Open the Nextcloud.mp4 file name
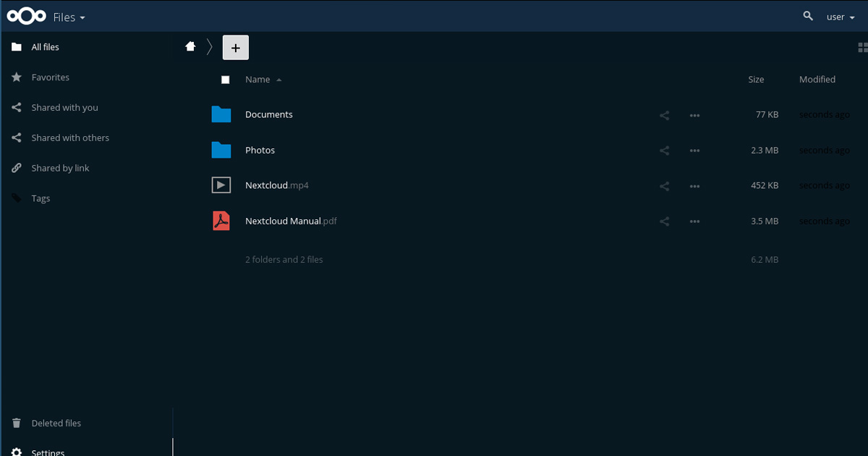The image size is (868, 456). pos(277,185)
